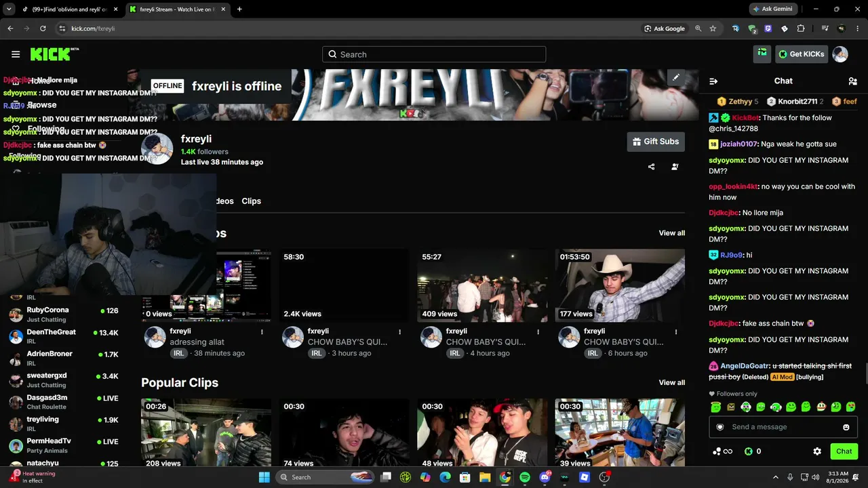
Task: Open options for the 'adressing allat' video
Action: (262, 331)
